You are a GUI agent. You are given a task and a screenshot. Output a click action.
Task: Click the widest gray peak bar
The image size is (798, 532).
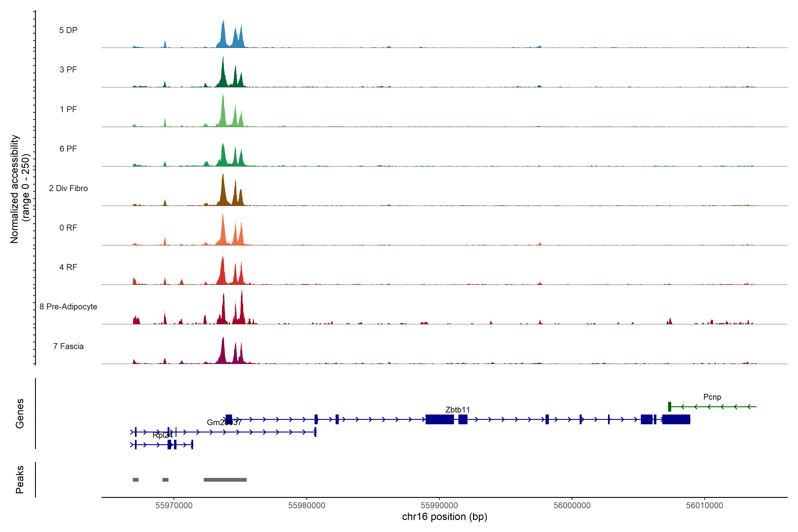(225, 479)
